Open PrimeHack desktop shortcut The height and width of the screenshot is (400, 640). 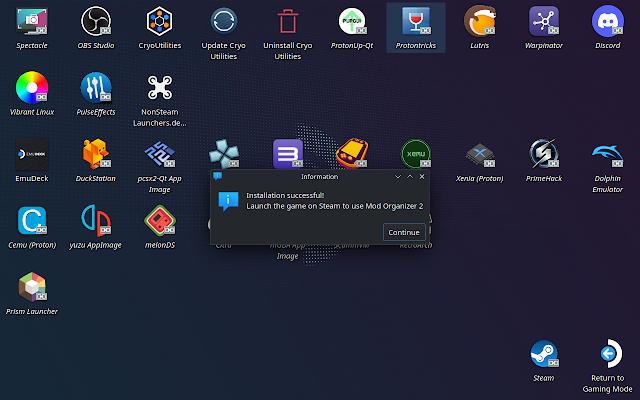544,154
